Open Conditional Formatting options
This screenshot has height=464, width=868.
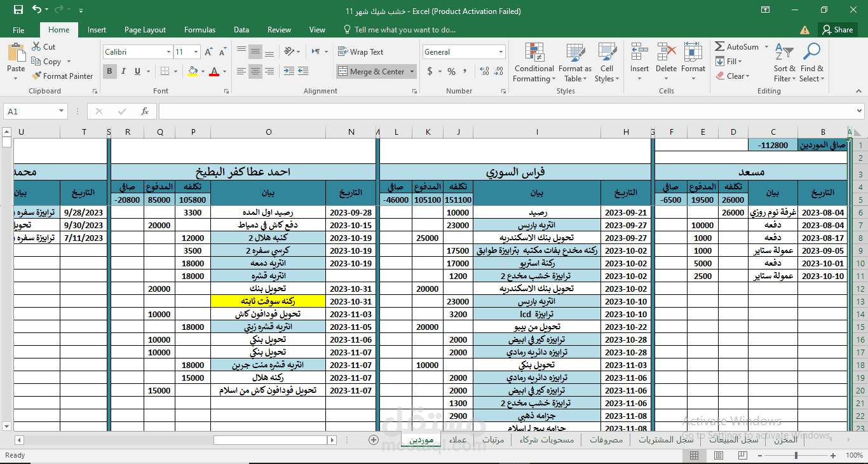click(534, 62)
